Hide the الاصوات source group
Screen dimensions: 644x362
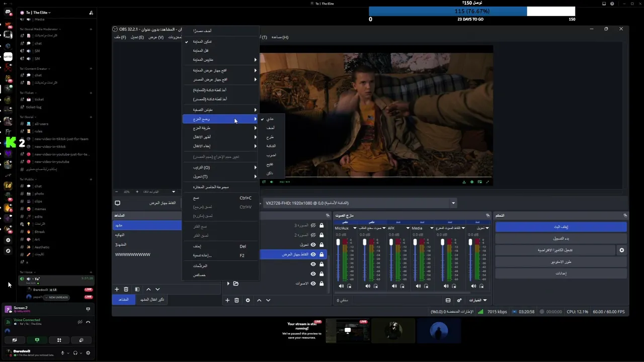pyautogui.click(x=313, y=284)
